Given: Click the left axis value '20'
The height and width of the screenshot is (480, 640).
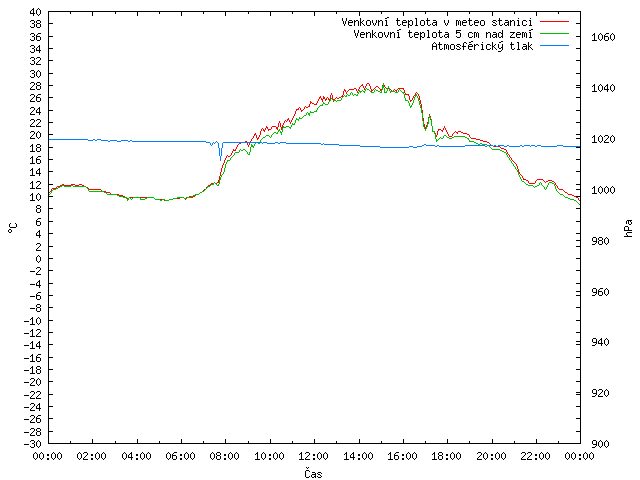Looking at the screenshot, I should click(x=36, y=135).
